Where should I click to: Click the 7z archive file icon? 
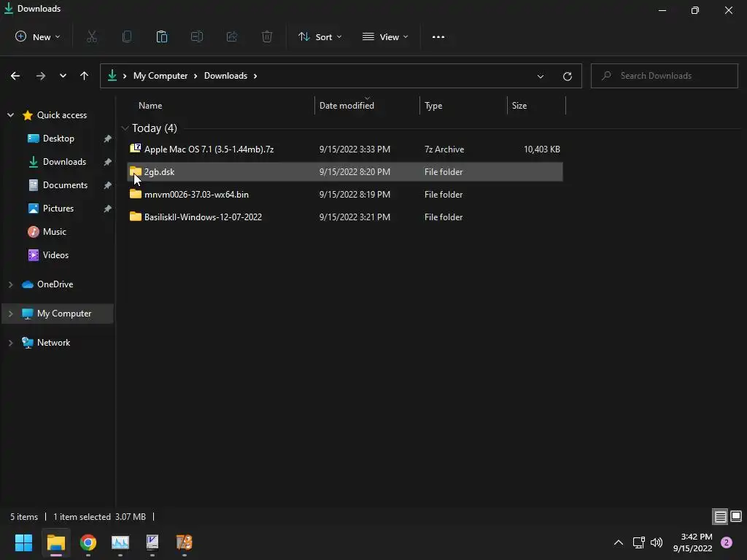click(135, 149)
